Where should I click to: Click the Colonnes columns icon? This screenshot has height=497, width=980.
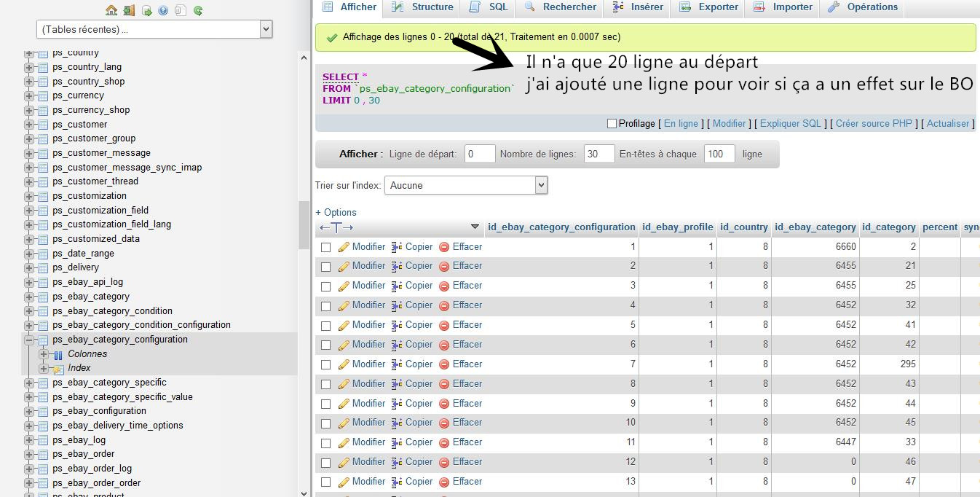pyautogui.click(x=58, y=354)
